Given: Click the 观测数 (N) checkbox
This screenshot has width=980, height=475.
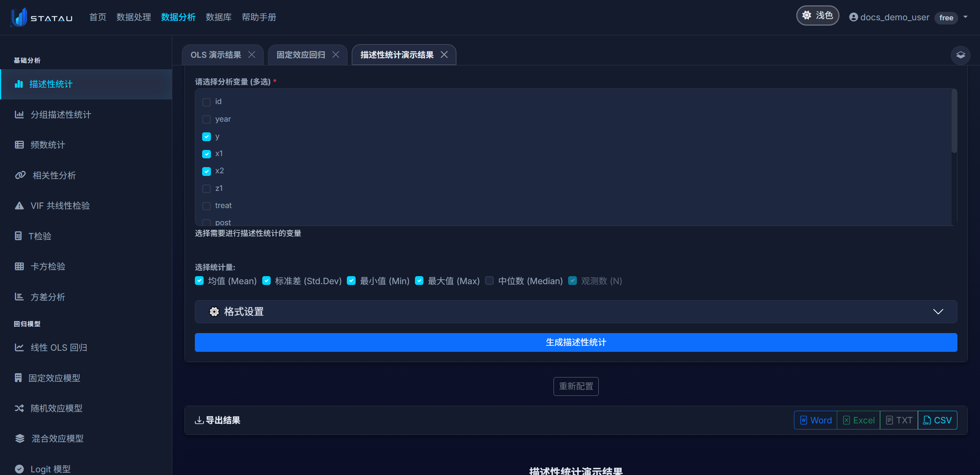Looking at the screenshot, I should [x=572, y=281].
